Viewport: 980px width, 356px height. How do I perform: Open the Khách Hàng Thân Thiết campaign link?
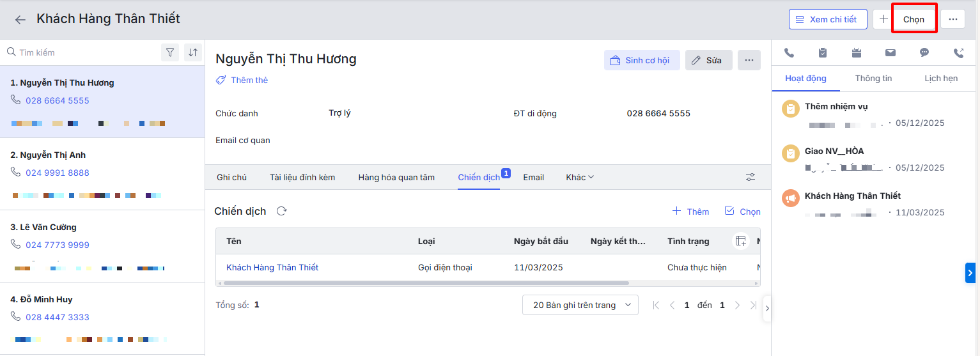(x=272, y=267)
